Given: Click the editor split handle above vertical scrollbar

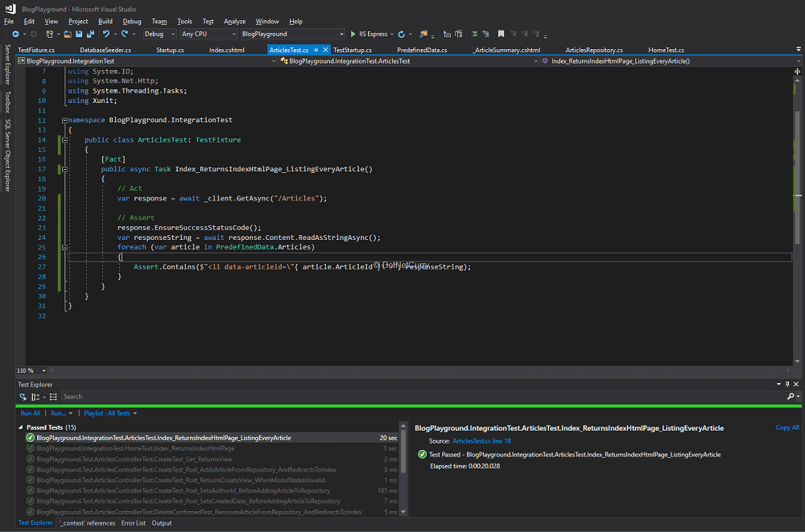Looking at the screenshot, I should pos(797,72).
